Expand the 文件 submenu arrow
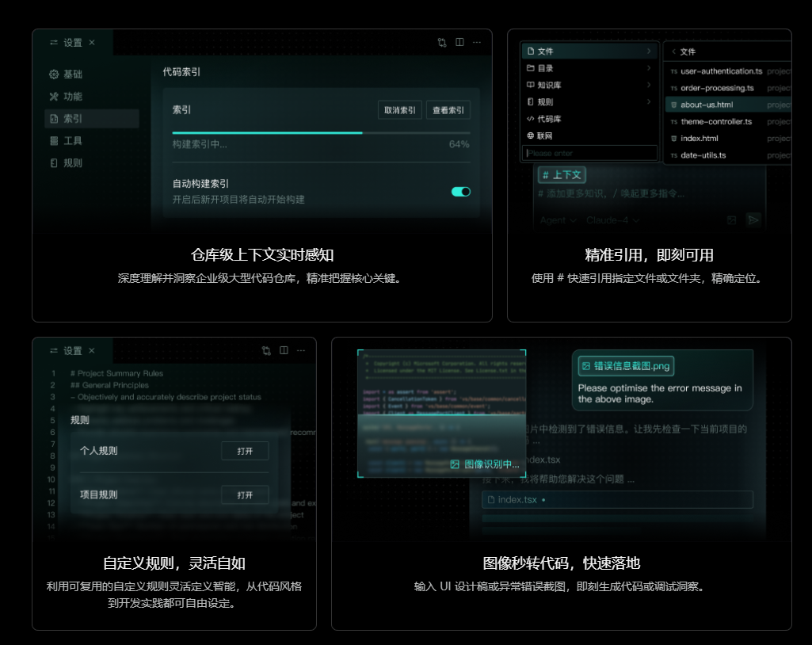This screenshot has height=645, width=812. tap(649, 52)
